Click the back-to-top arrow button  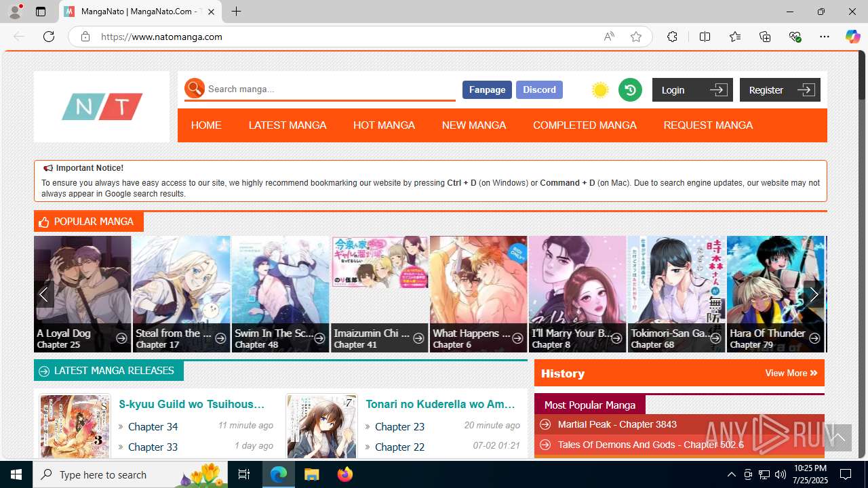pos(837,438)
